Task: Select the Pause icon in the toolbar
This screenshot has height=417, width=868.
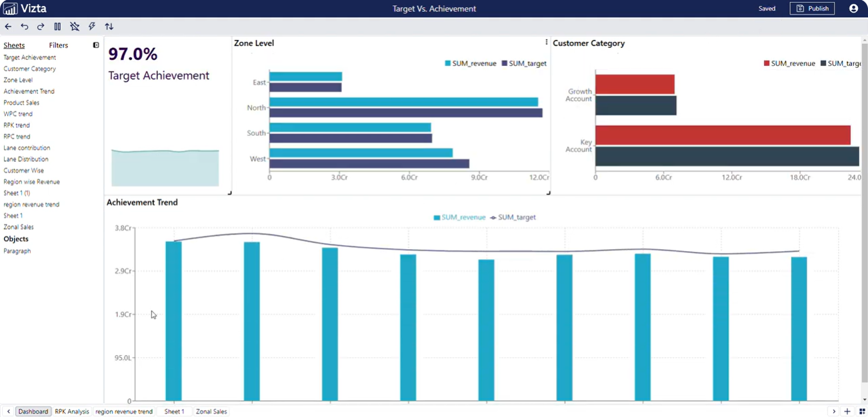Action: pos(57,27)
